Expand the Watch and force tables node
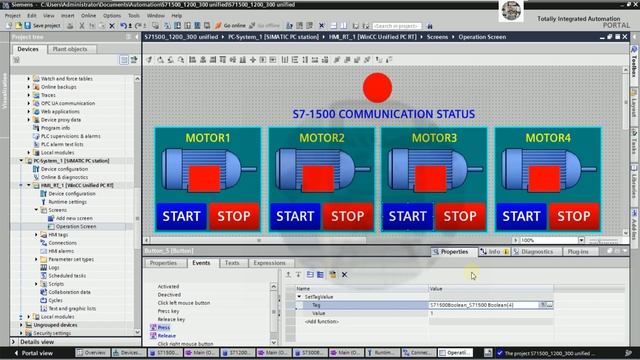The image size is (640, 360). [x=29, y=78]
